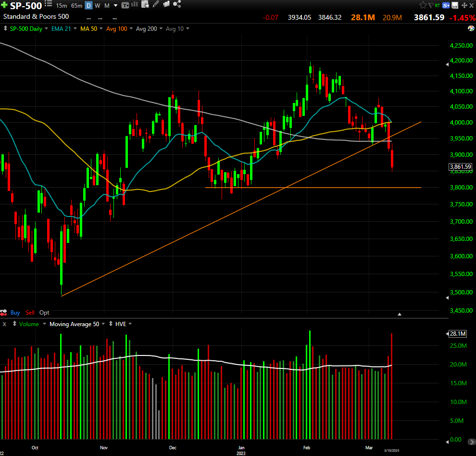Screen dimensions: 476x456
Task: Click the Opt options button
Action: [x=44, y=312]
